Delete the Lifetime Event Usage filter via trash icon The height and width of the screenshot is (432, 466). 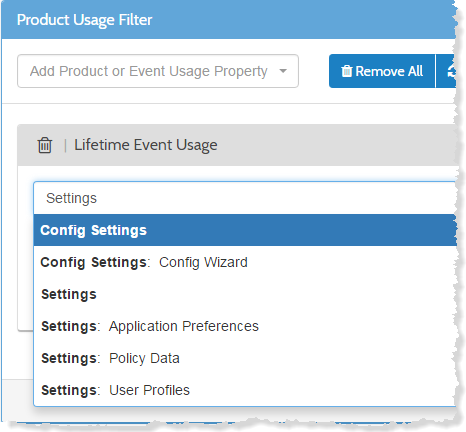click(x=45, y=145)
